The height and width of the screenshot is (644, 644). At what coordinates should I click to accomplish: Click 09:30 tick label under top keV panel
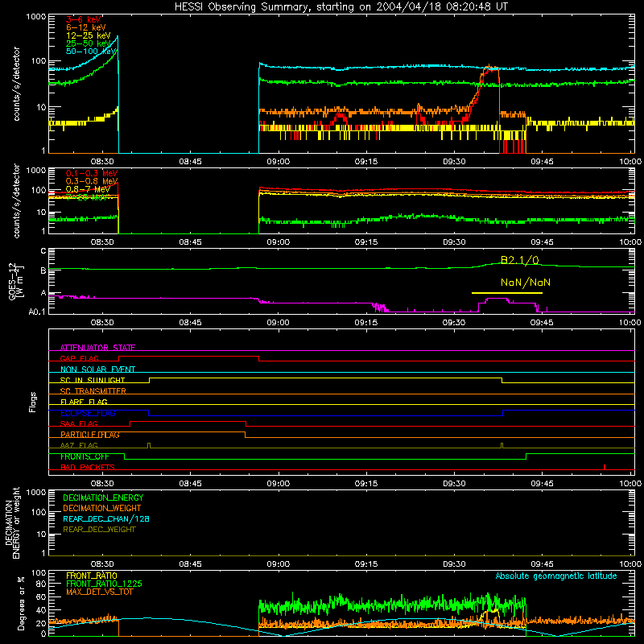(x=454, y=162)
